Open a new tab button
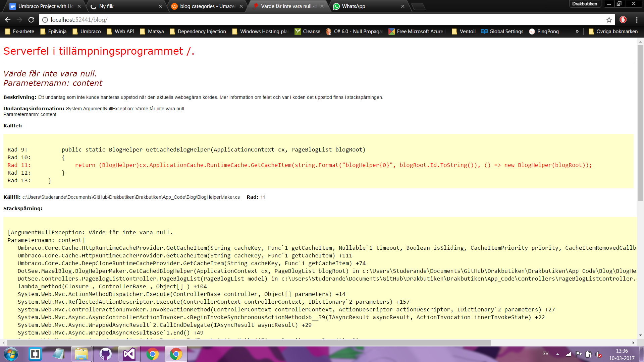 click(418, 6)
